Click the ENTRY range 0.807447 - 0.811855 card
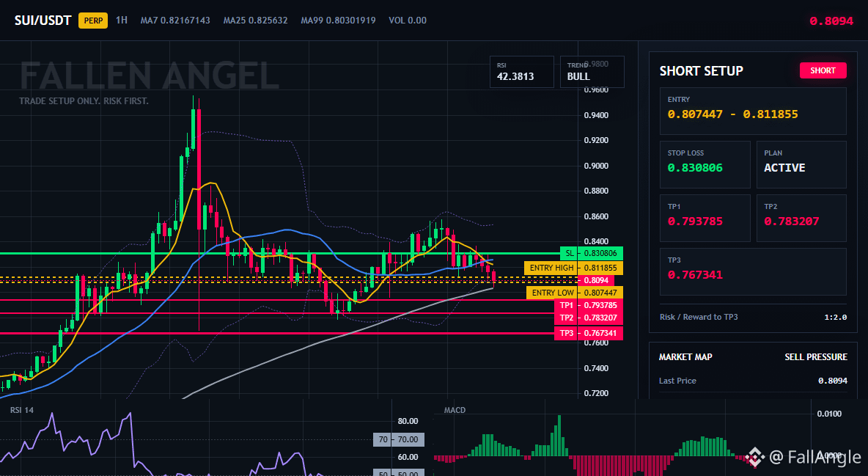868x476 pixels. 753,111
